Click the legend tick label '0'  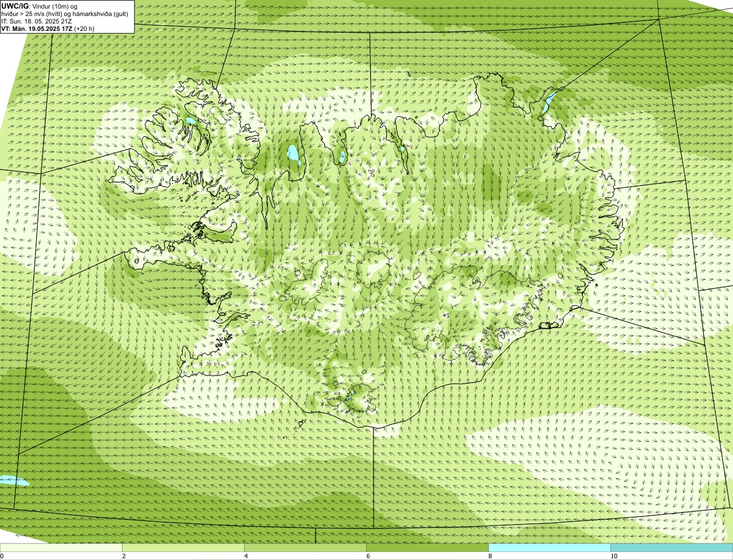point(2,556)
